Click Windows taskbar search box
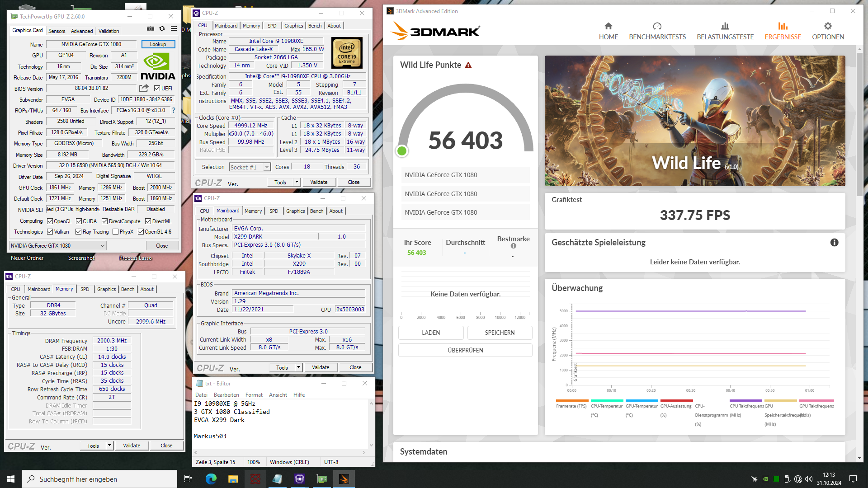The width and height of the screenshot is (868, 488). pos(99,479)
